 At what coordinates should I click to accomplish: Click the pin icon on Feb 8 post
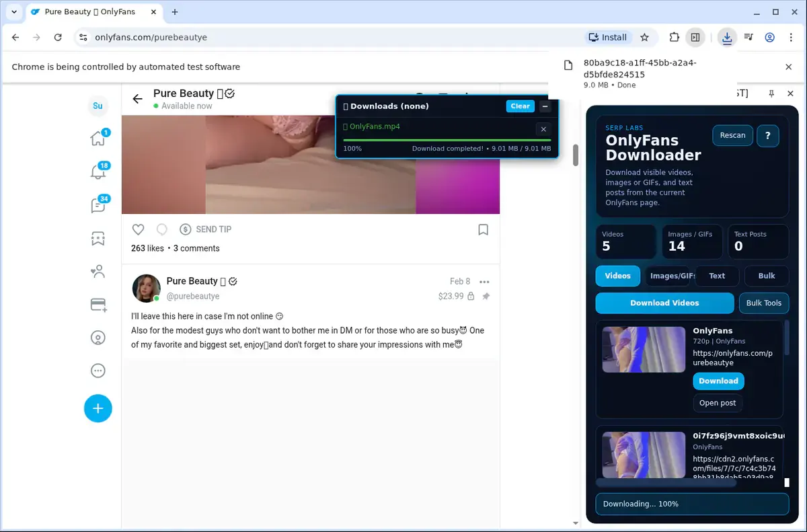tap(486, 296)
